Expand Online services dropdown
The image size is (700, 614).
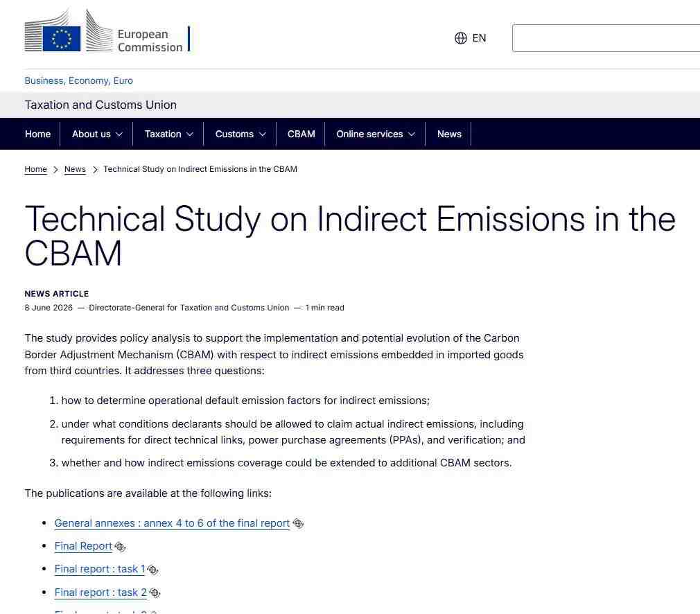376,134
